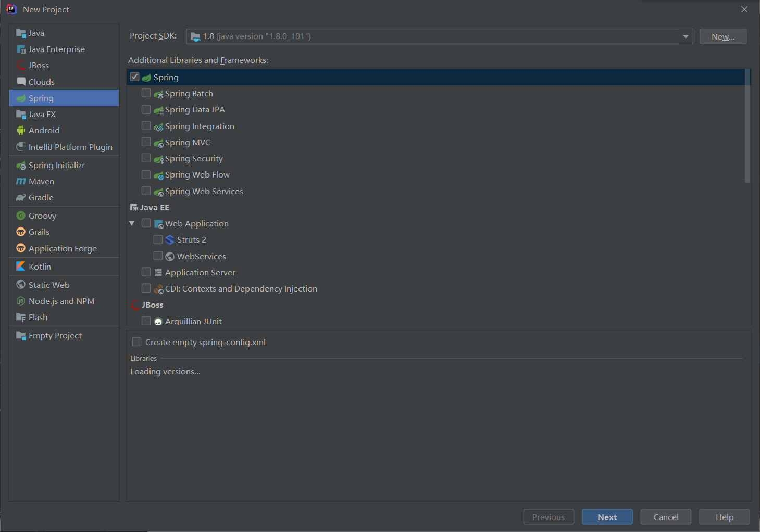Click the Maven 'm' icon
Image resolution: width=760 pixels, height=532 pixels.
tap(21, 182)
